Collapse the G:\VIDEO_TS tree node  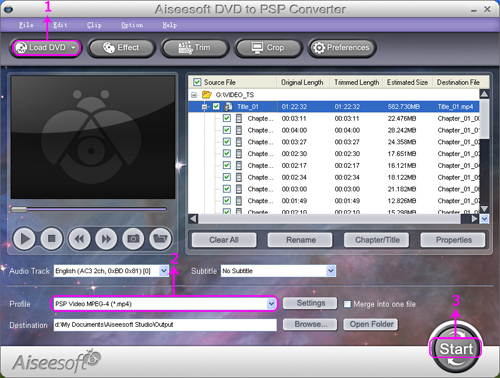pyautogui.click(x=194, y=95)
